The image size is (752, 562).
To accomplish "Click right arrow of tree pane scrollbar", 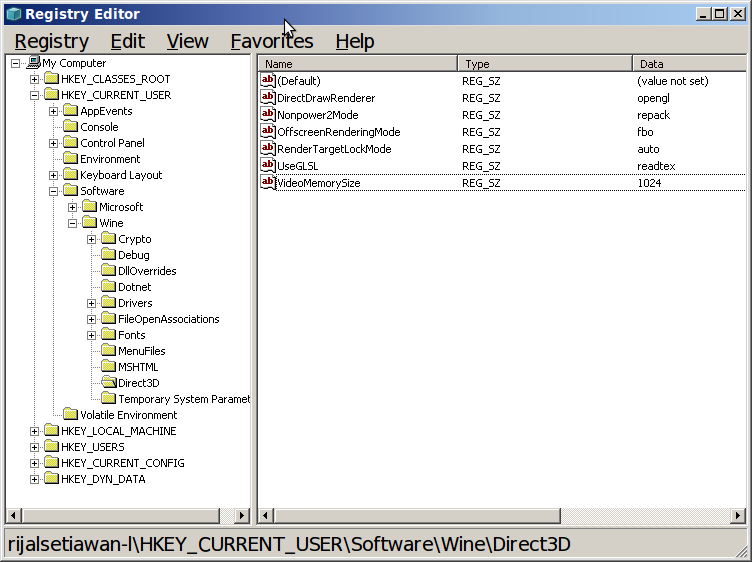I will 242,515.
